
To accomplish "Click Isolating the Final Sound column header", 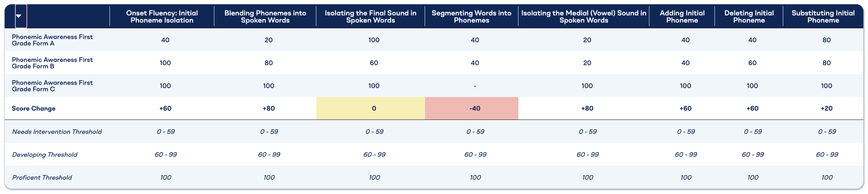I will point(370,16).
